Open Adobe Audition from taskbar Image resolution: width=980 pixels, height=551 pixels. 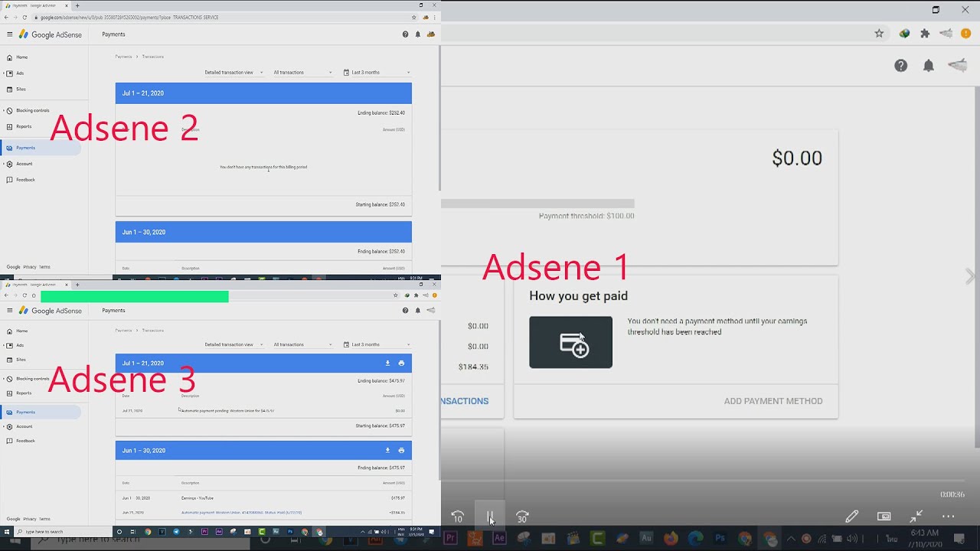[x=646, y=539]
